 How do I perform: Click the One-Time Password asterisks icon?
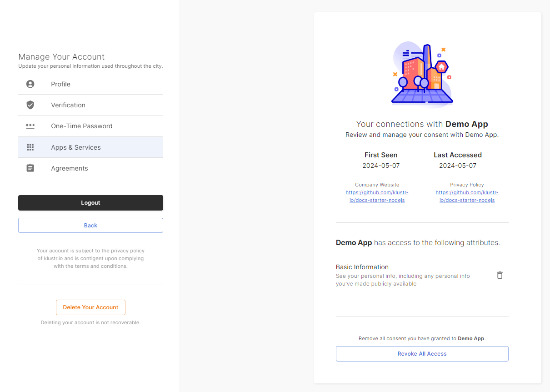point(30,126)
